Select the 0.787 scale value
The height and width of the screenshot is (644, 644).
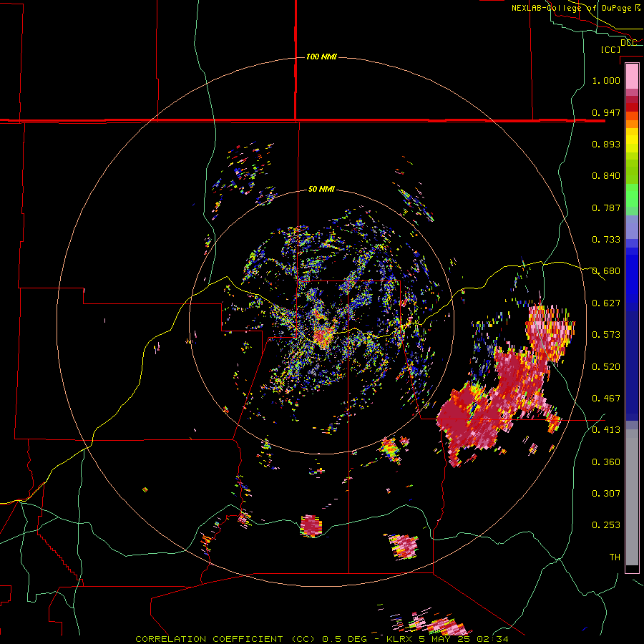click(x=606, y=208)
